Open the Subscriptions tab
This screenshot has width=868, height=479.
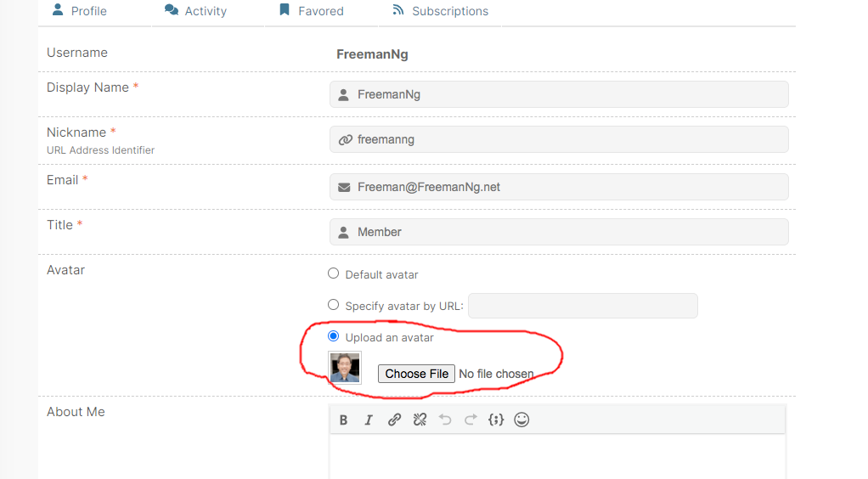tap(441, 11)
